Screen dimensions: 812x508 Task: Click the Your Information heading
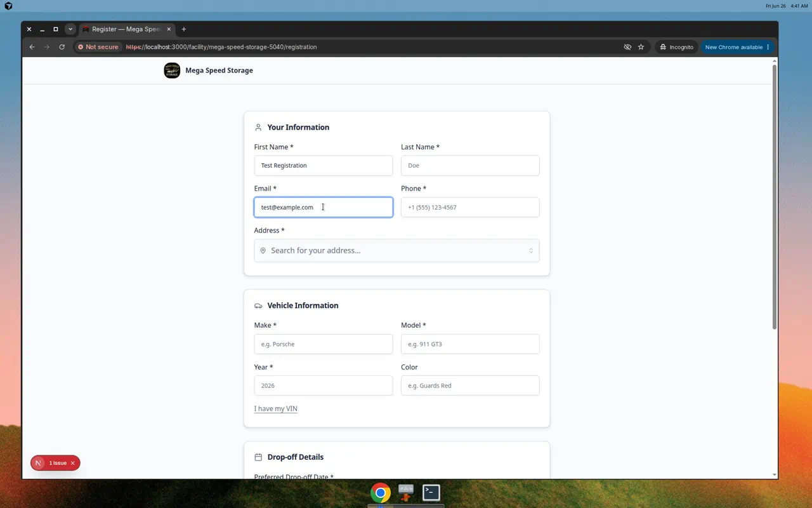298,128
